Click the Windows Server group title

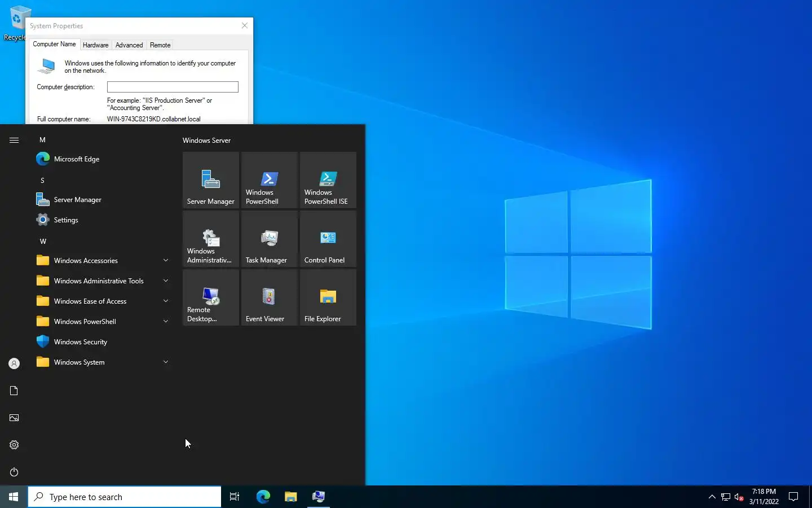[206, 141]
